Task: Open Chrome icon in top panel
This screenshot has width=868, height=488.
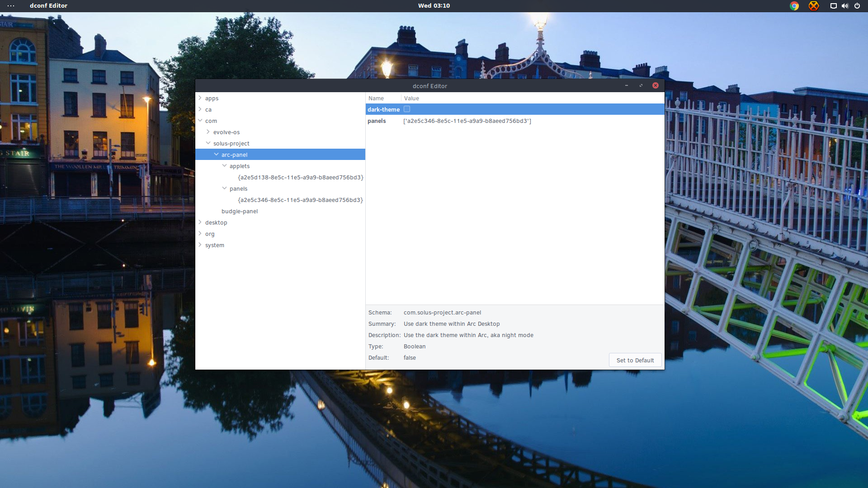Action: coord(794,6)
